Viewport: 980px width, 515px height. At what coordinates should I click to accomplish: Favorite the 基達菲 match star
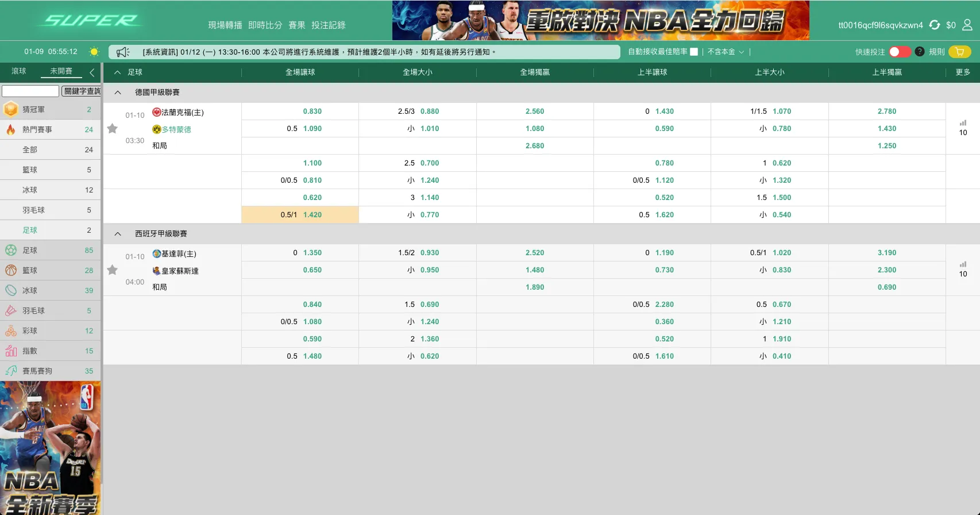point(113,270)
